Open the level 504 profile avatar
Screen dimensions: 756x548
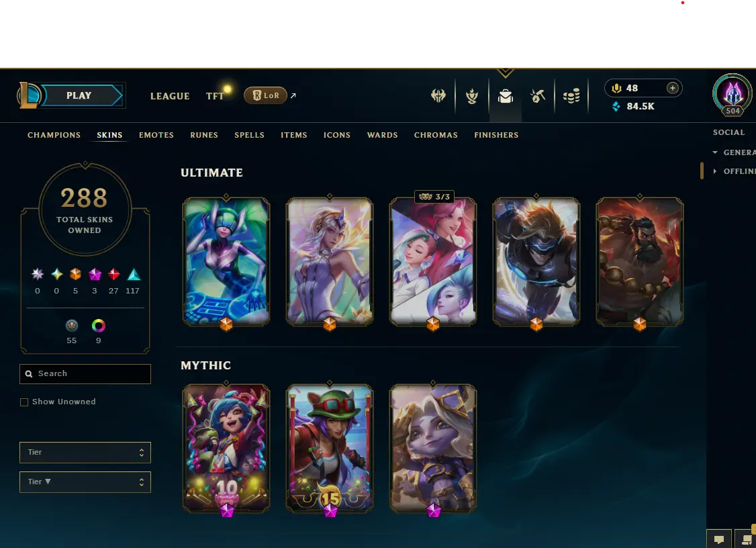coord(733,95)
